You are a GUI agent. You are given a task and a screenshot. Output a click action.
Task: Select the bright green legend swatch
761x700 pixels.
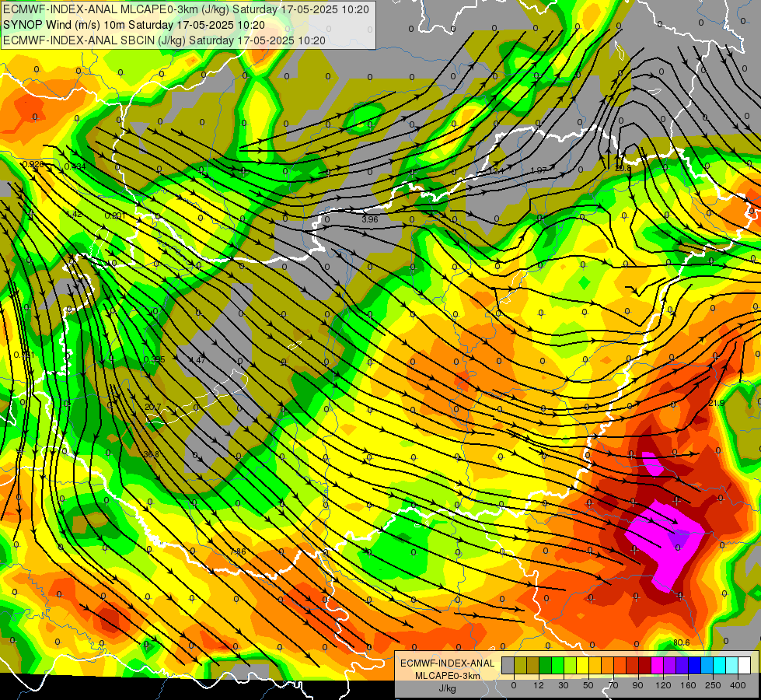557,665
